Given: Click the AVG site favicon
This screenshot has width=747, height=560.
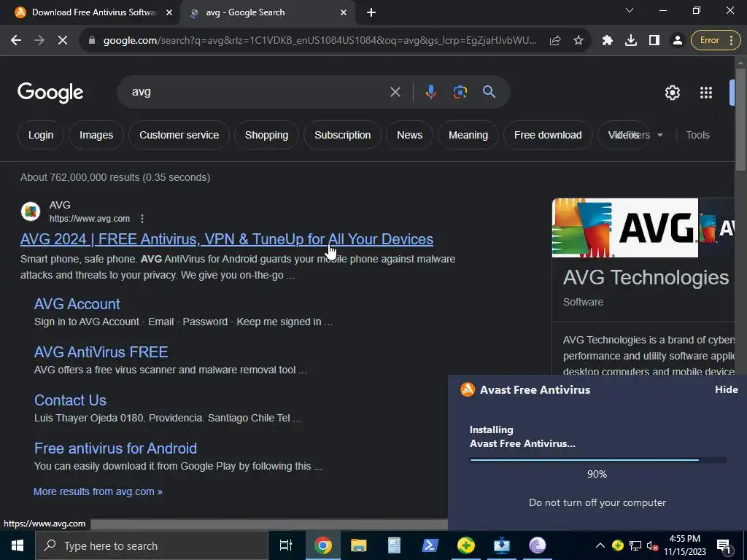Looking at the screenshot, I should (x=31, y=211).
